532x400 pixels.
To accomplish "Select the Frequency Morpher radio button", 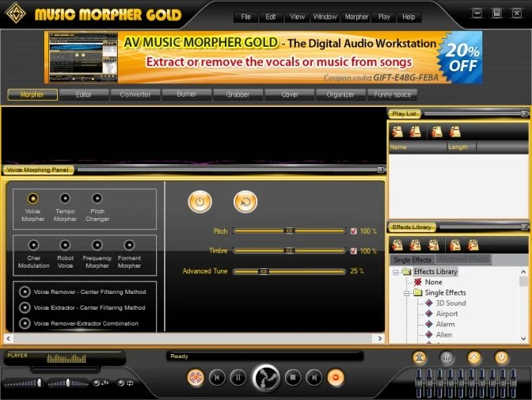I will [97, 245].
